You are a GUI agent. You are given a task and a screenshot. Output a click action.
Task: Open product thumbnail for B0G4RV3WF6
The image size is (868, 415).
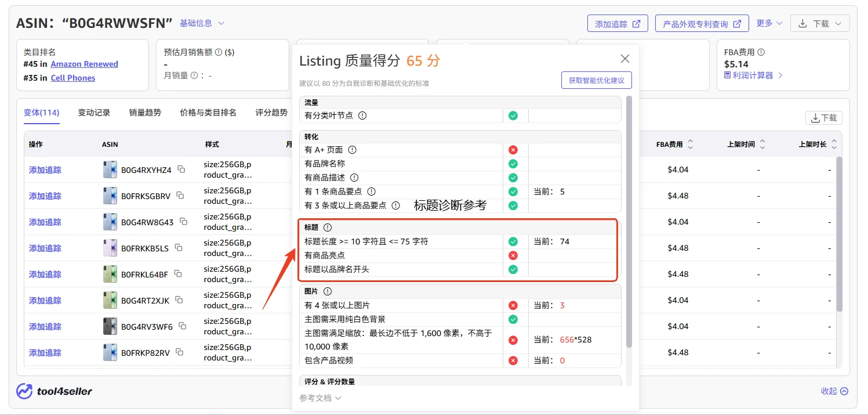(110, 326)
